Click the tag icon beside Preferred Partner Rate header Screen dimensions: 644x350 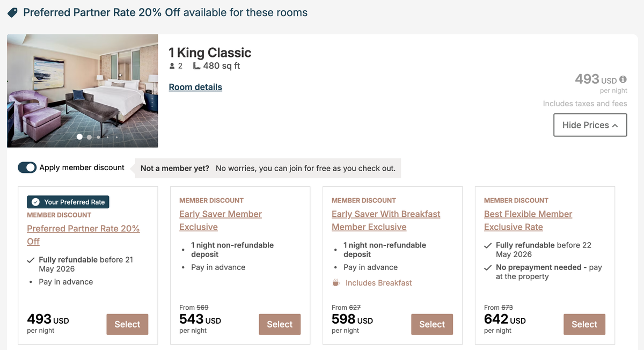tap(13, 12)
